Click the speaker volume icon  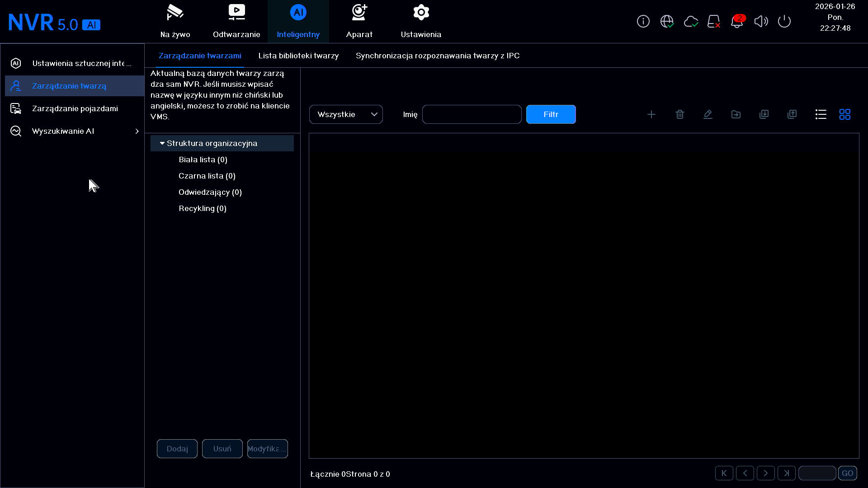point(761,21)
